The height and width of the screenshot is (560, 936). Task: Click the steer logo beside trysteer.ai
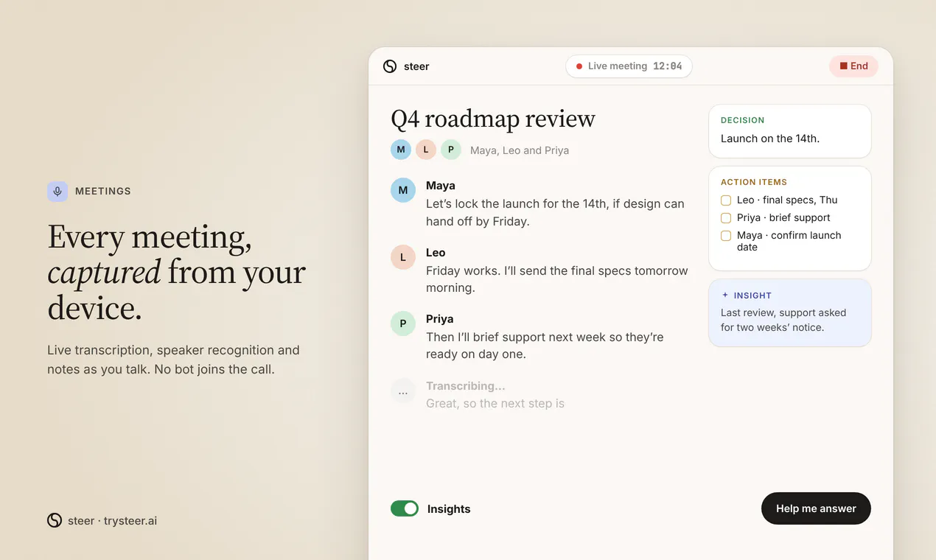tap(55, 520)
